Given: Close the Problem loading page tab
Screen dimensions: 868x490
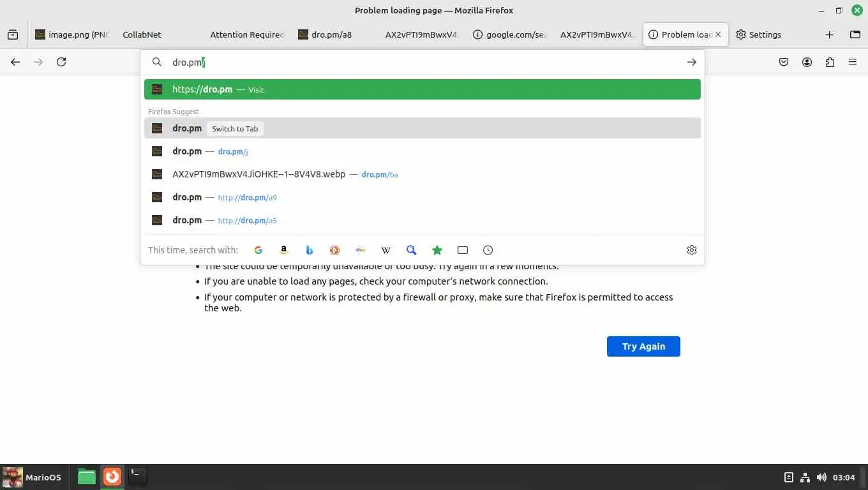Looking at the screenshot, I should click(718, 34).
